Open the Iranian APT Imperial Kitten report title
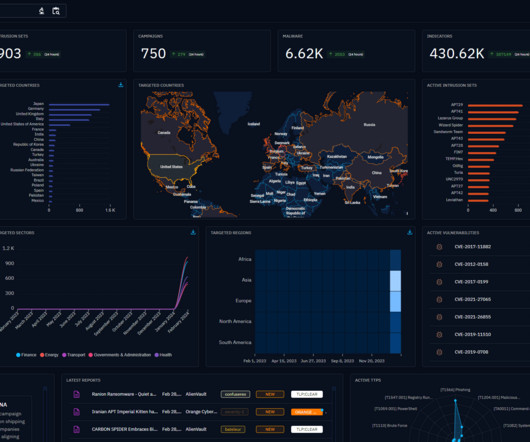 124,412
